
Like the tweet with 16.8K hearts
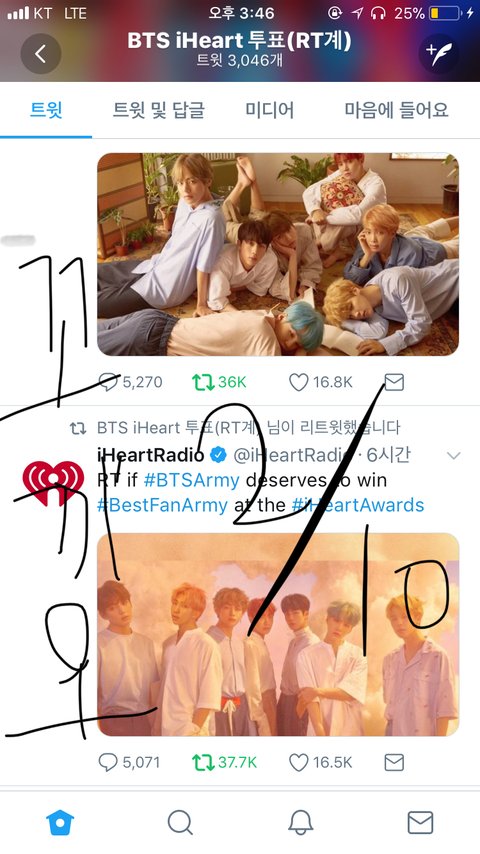(x=299, y=382)
